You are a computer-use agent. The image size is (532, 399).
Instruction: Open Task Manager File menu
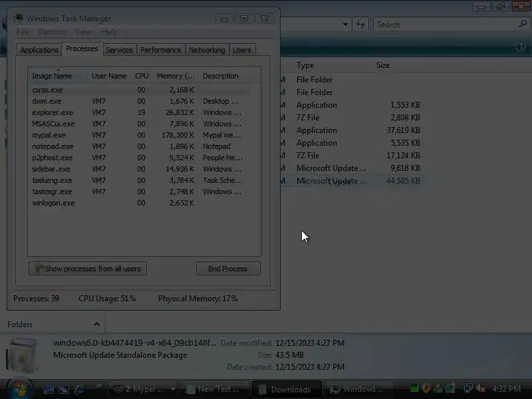point(23,32)
